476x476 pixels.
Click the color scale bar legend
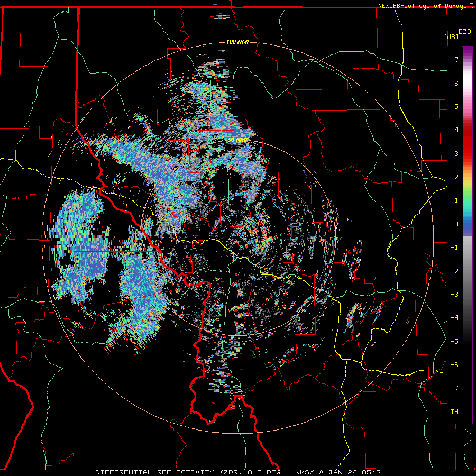[467, 235]
